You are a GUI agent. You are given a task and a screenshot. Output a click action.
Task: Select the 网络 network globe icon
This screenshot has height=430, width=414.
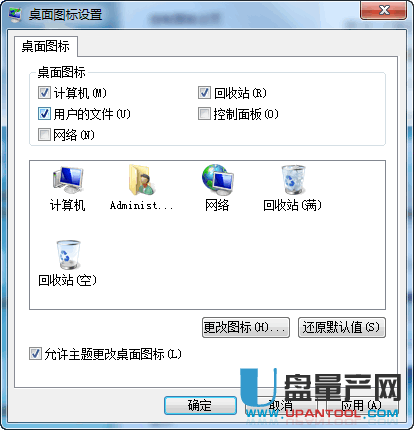[x=217, y=180]
